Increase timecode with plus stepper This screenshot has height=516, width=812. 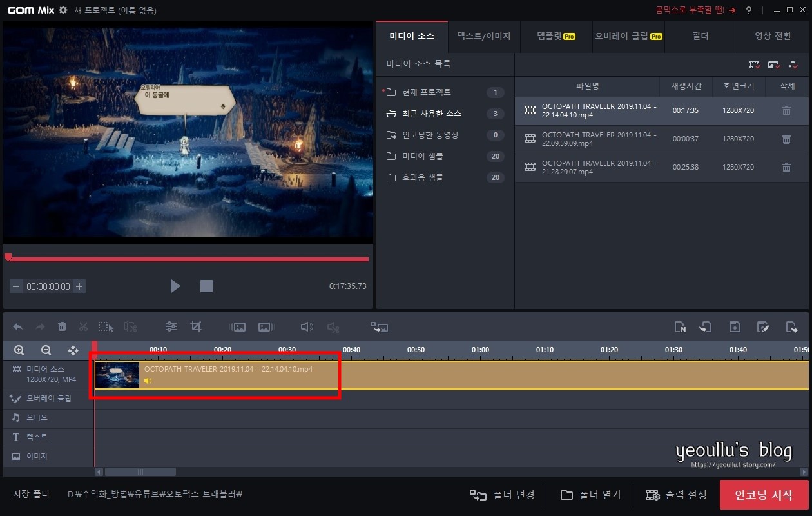(x=79, y=286)
